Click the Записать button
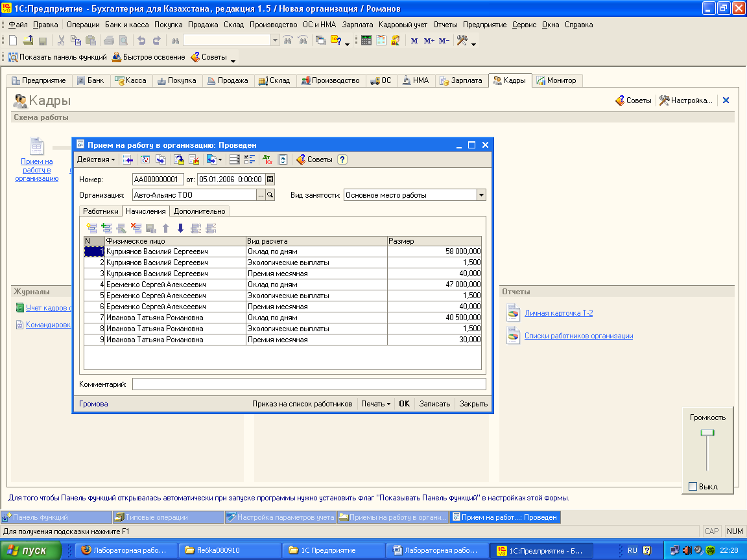The width and height of the screenshot is (747, 560). 434,404
